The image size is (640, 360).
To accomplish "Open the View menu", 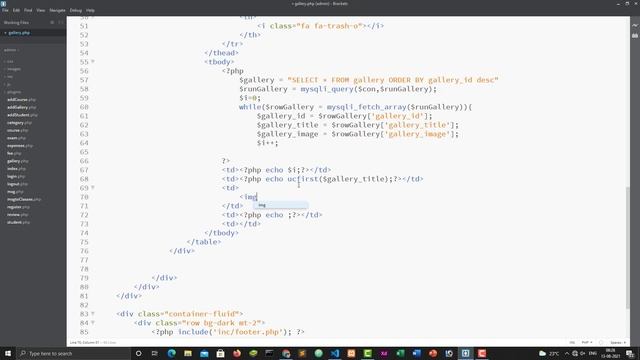I will [x=41, y=10].
